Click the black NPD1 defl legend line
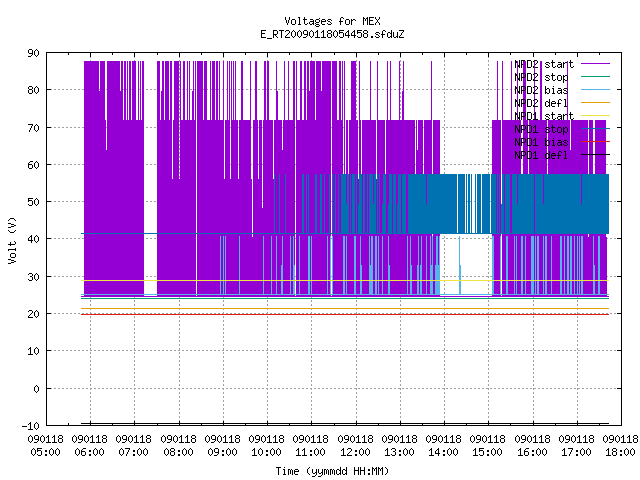 point(595,155)
